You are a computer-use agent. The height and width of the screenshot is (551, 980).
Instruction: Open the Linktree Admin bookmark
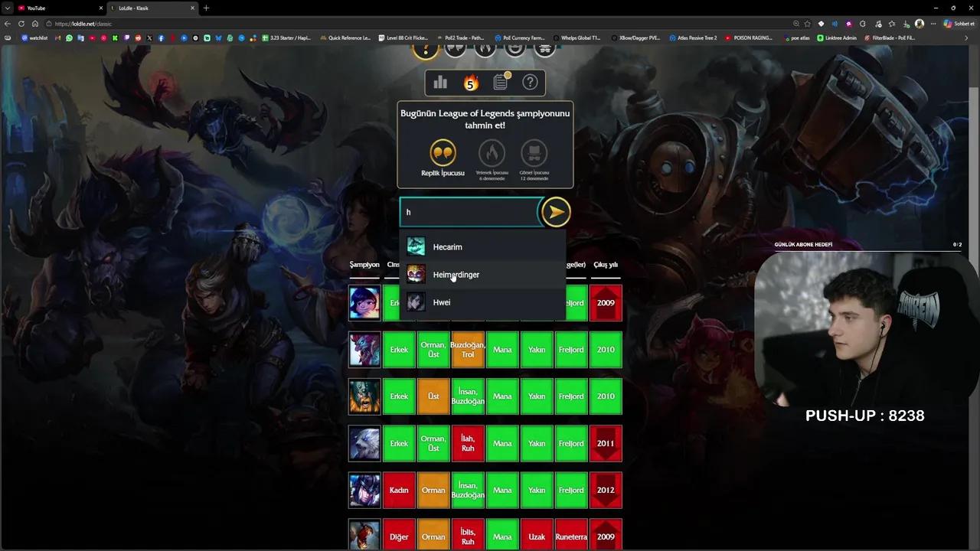click(x=837, y=37)
